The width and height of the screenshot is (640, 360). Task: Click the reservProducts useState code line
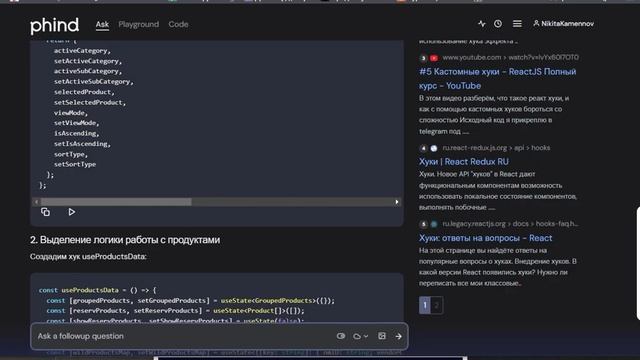[x=176, y=311]
